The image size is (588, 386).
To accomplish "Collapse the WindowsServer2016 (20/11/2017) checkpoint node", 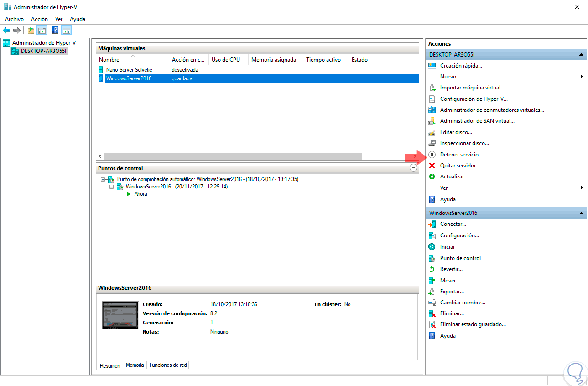I will [112, 187].
